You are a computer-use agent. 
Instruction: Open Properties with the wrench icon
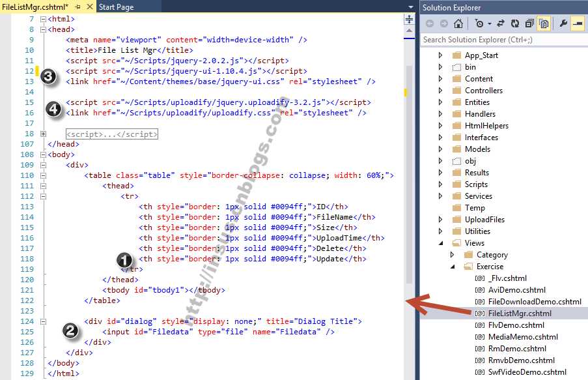(x=563, y=23)
